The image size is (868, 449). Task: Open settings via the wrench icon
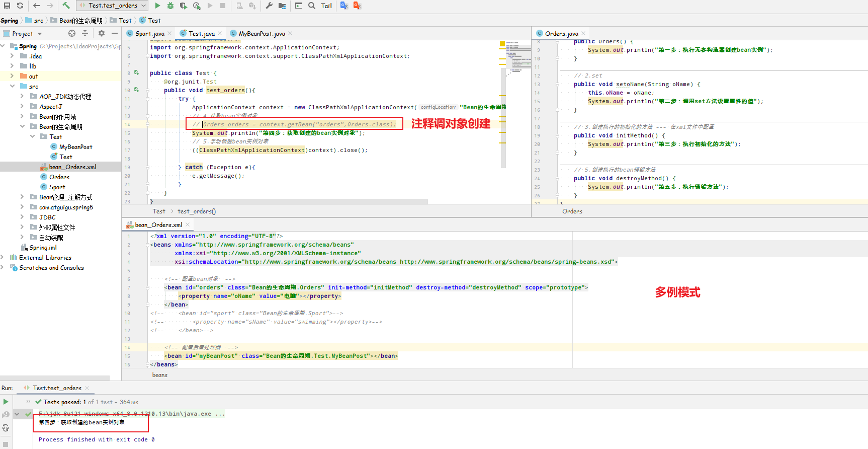[269, 6]
